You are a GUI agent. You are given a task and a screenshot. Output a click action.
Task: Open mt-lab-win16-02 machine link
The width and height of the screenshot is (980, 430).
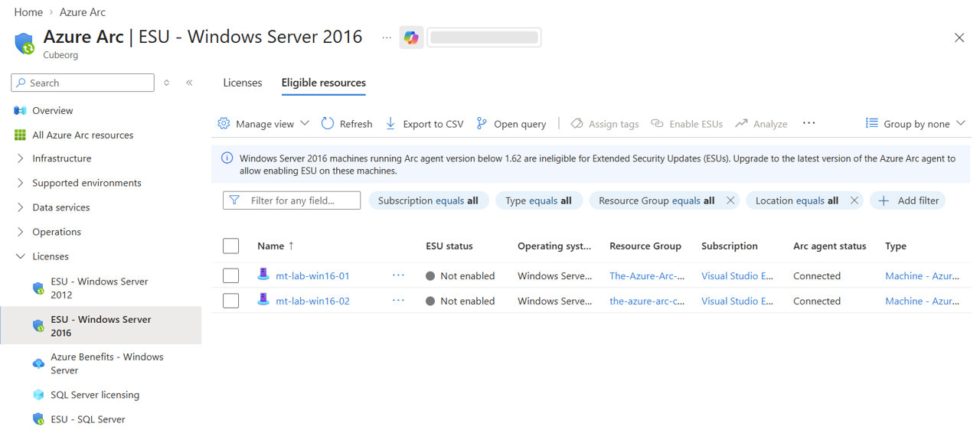(312, 301)
